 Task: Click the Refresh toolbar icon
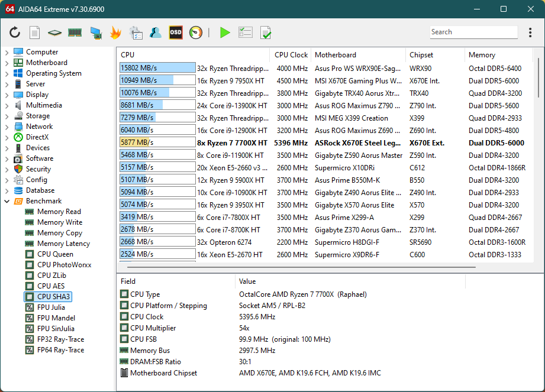15,33
